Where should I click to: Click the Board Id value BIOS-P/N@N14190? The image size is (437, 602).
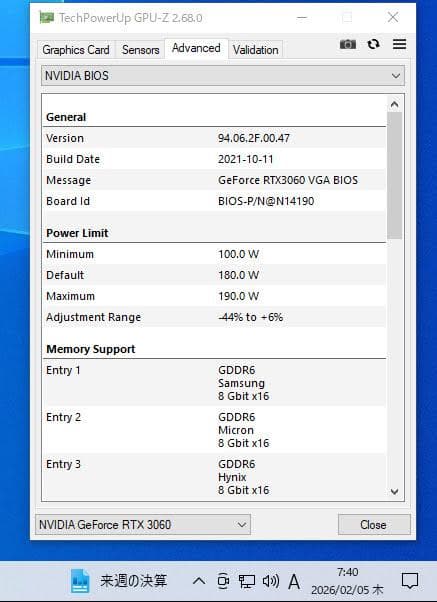point(266,201)
